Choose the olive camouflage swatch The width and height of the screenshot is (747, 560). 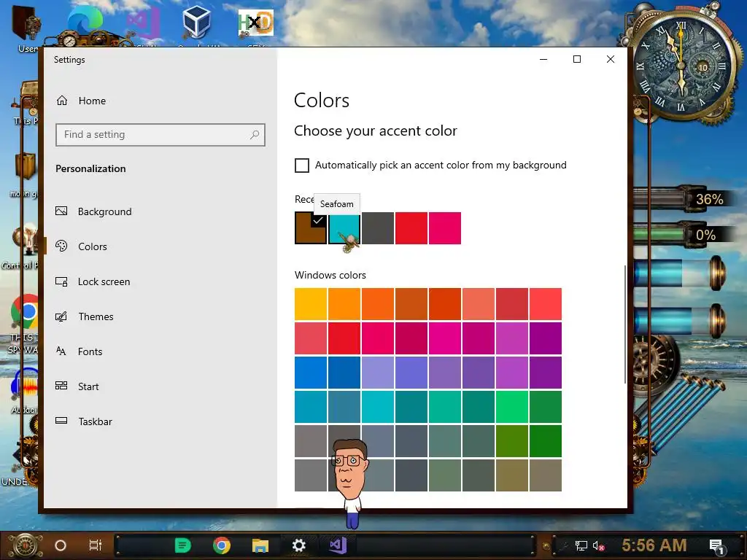click(512, 475)
